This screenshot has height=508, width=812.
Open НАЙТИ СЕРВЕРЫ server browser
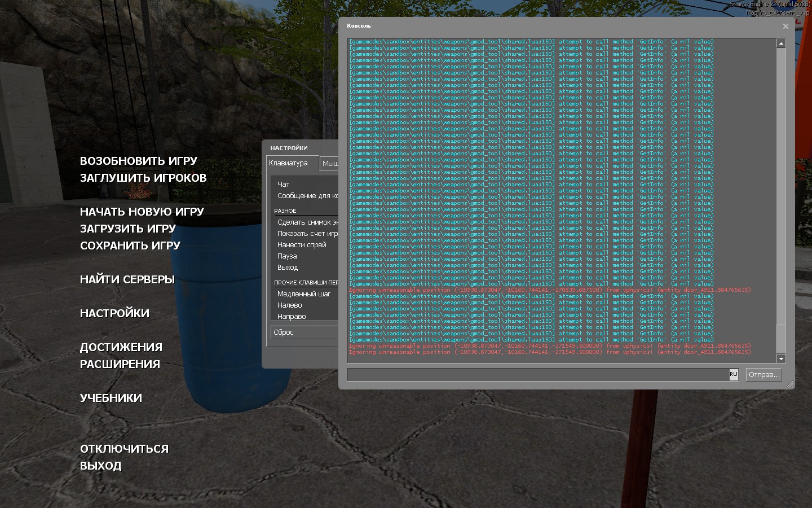pos(127,279)
